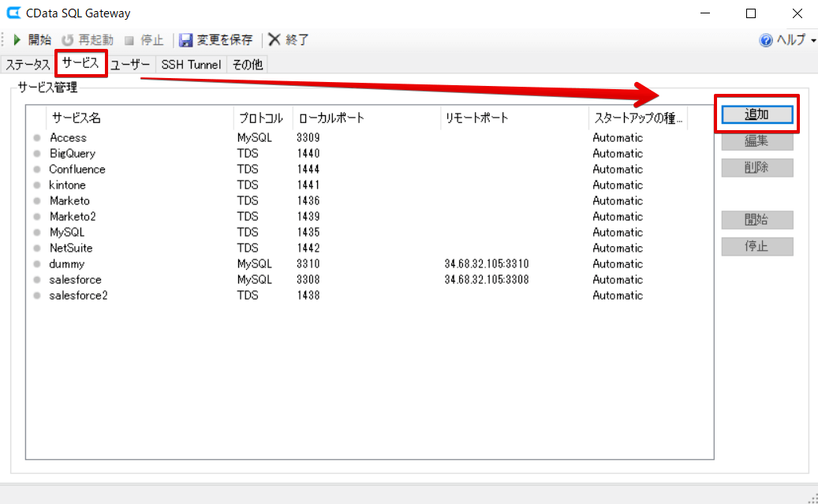Select the サービス tab
Screen dimensions: 818x504
pos(80,63)
